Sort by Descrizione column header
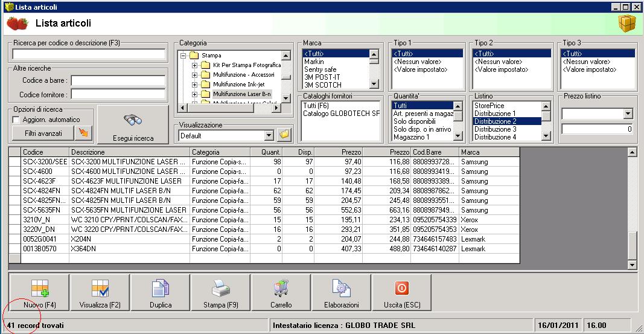Image resolution: width=644 pixels, height=334 pixels. (129, 152)
